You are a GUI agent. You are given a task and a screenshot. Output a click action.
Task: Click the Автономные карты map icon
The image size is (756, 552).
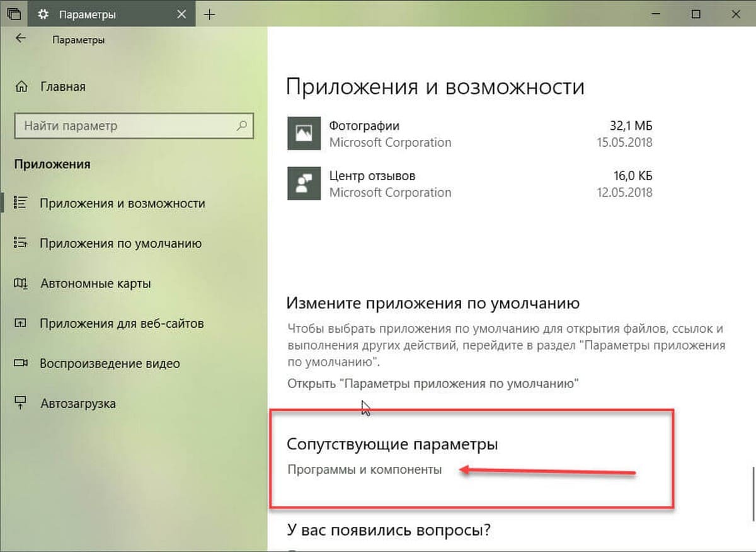pos(21,284)
